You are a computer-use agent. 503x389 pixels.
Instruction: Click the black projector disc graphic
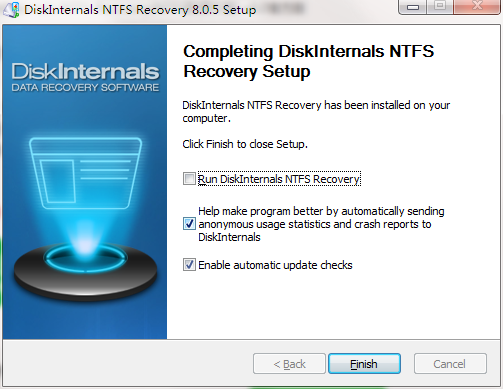[85, 272]
